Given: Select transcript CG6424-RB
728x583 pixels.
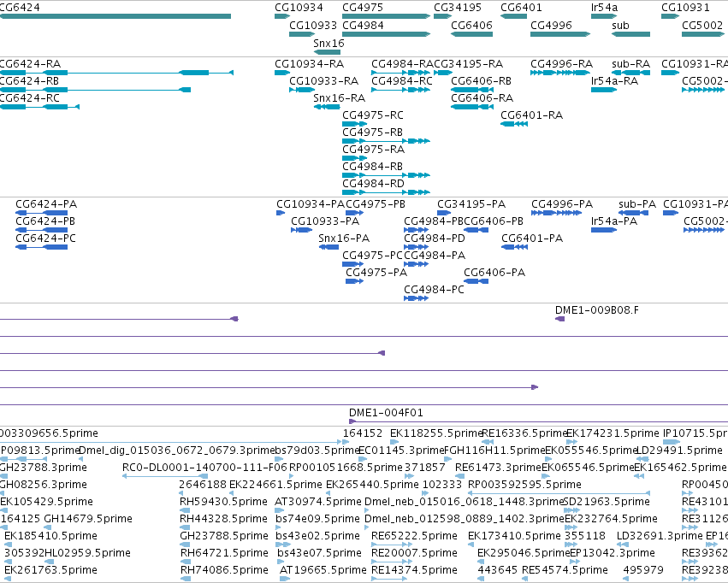Looking at the screenshot, I should (x=95, y=90).
